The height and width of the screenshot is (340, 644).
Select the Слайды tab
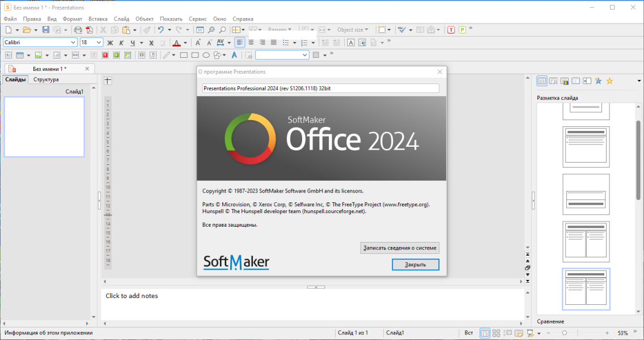[15, 80]
